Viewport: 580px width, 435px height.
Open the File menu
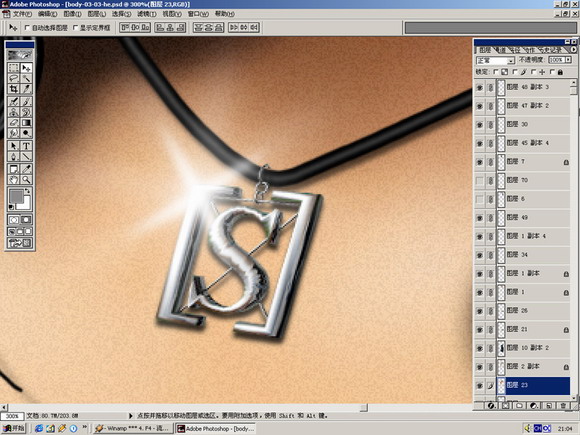(22, 14)
